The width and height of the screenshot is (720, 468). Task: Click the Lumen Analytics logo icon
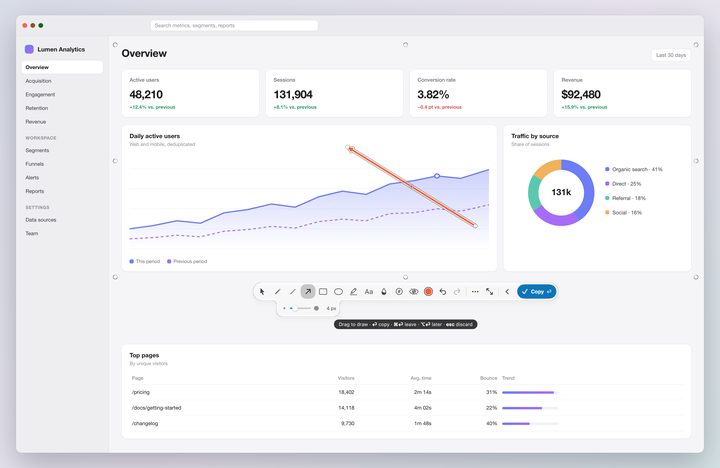pyautogui.click(x=29, y=49)
